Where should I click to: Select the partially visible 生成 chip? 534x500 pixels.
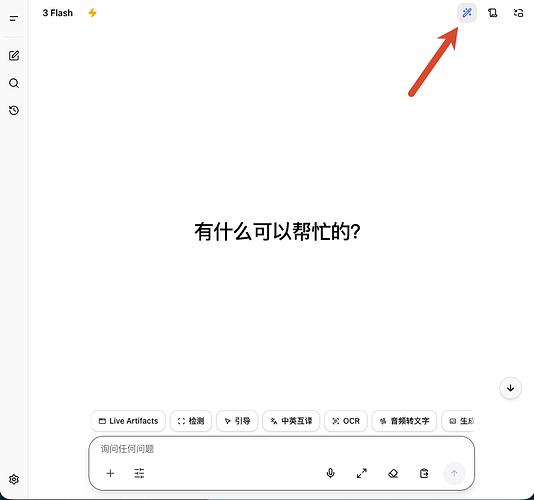tap(458, 421)
